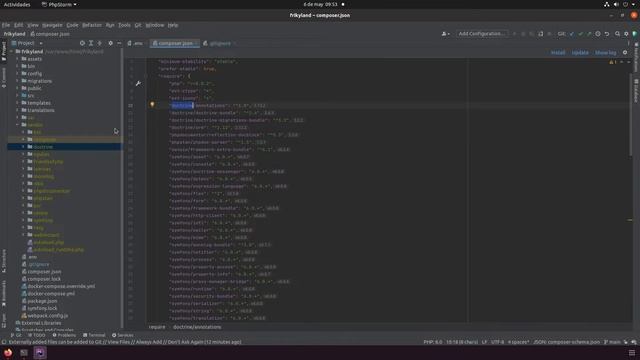Click the Git rollback arrow icon
Image resolution: width=640 pixels, height=360 pixels.
tap(607, 34)
